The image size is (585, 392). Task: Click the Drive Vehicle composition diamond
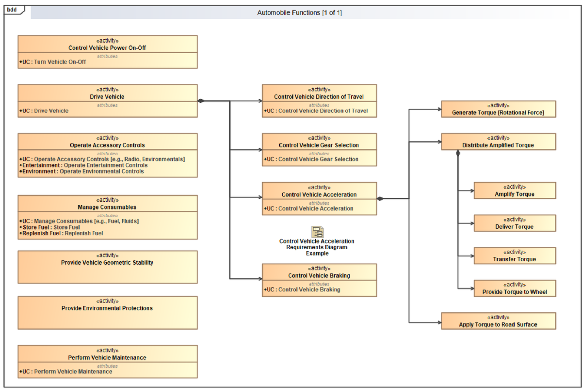point(201,101)
